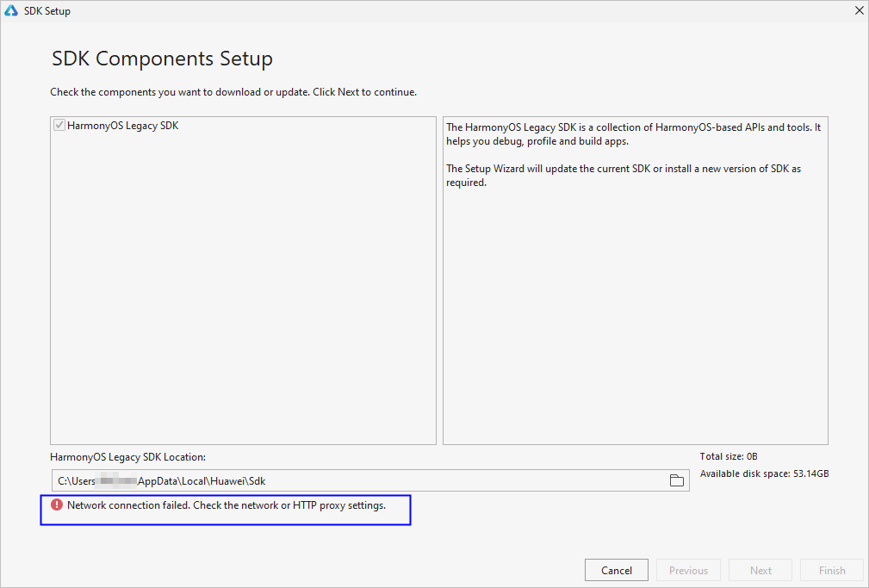Click the Finish button
Image resolution: width=869 pixels, height=588 pixels.
(832, 570)
